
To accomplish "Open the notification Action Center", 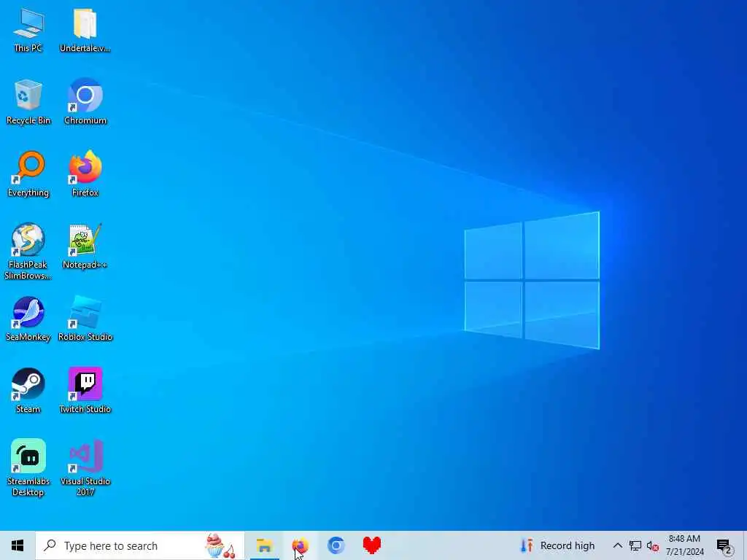I will [724, 545].
